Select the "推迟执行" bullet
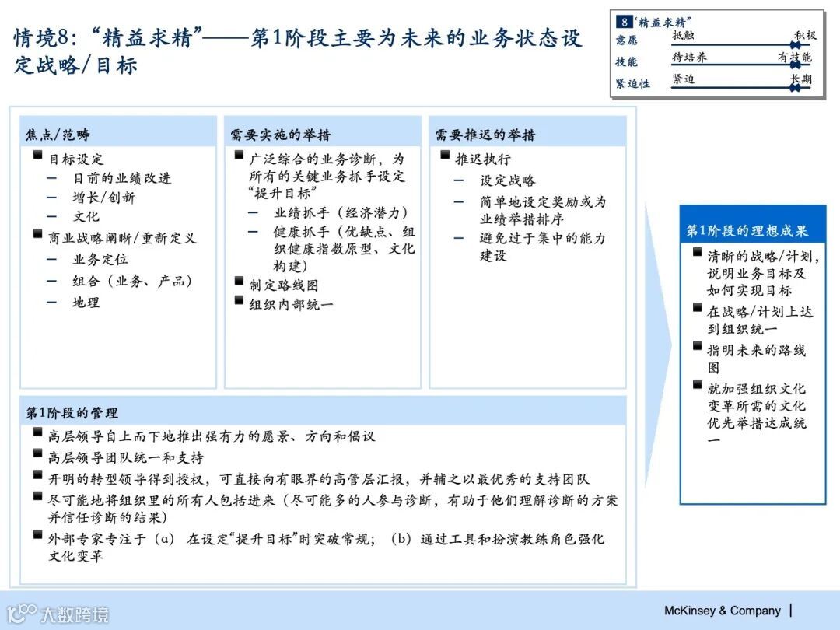This screenshot has width=840, height=630. click(483, 159)
